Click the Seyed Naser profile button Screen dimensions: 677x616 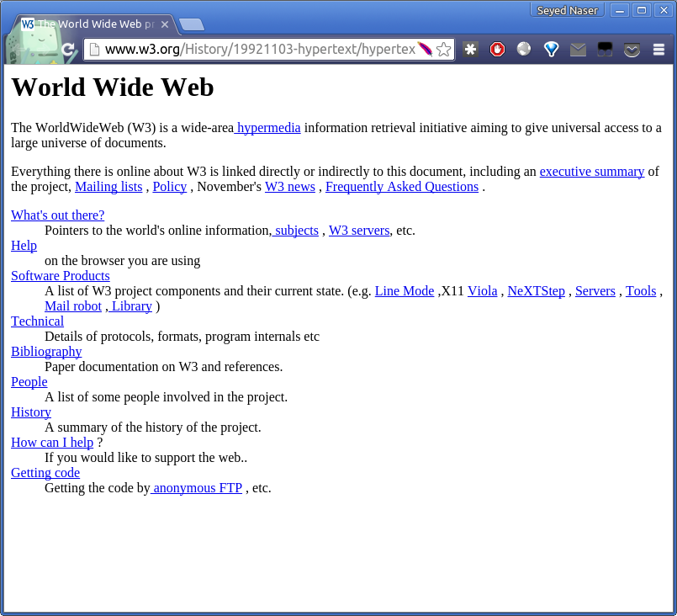[x=567, y=10]
